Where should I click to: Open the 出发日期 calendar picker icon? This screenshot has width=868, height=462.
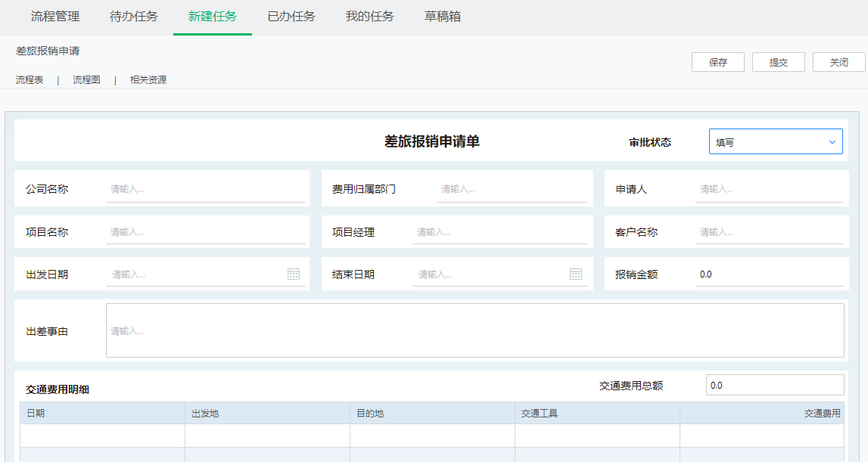tap(294, 274)
